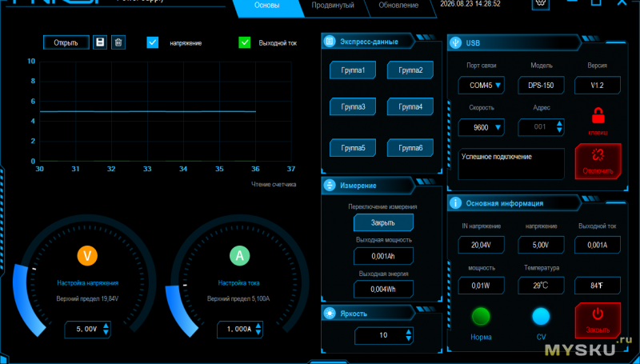Click the Яркость sun icon
640x364 pixels.
click(330, 314)
